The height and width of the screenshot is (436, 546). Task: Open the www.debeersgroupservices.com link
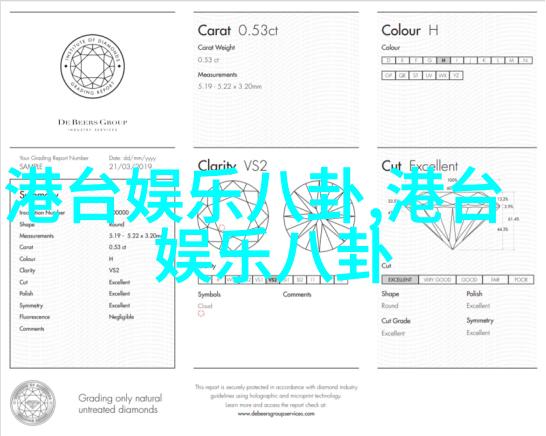click(x=276, y=414)
